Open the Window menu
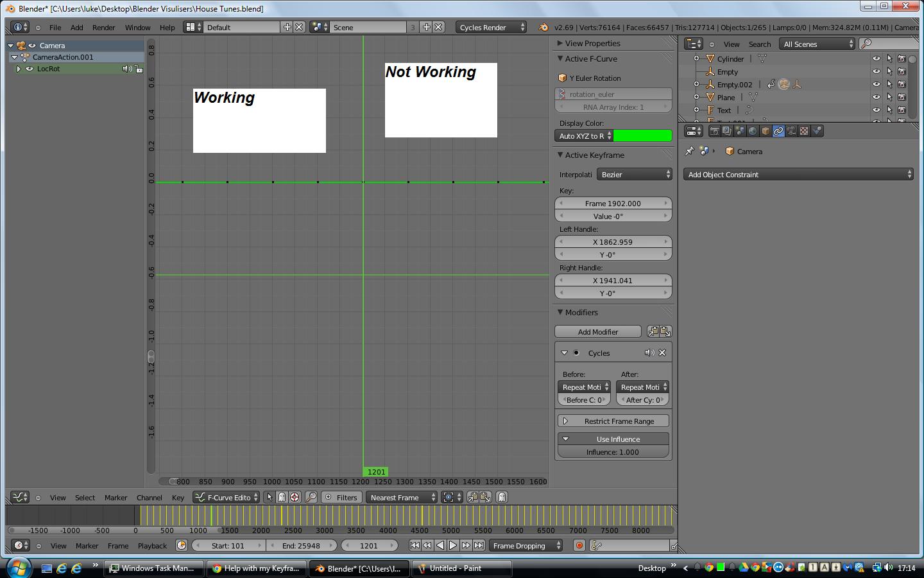 pyautogui.click(x=137, y=28)
